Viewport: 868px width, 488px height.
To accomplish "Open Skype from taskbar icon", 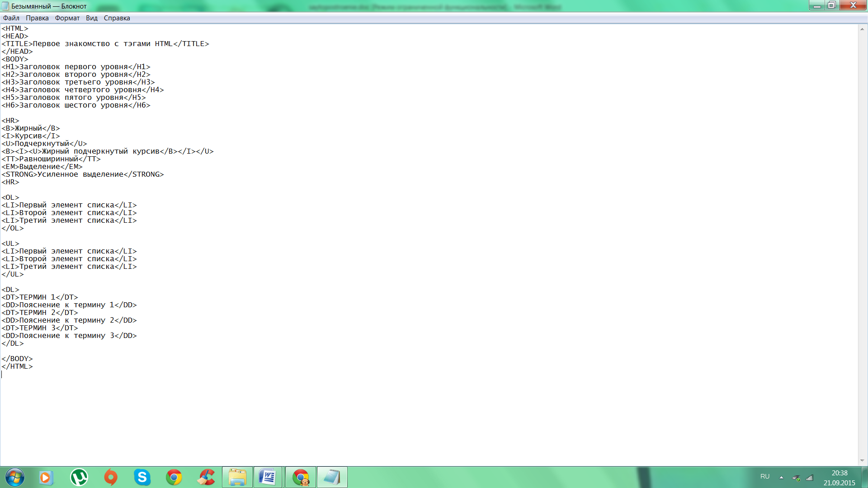I will tap(142, 477).
